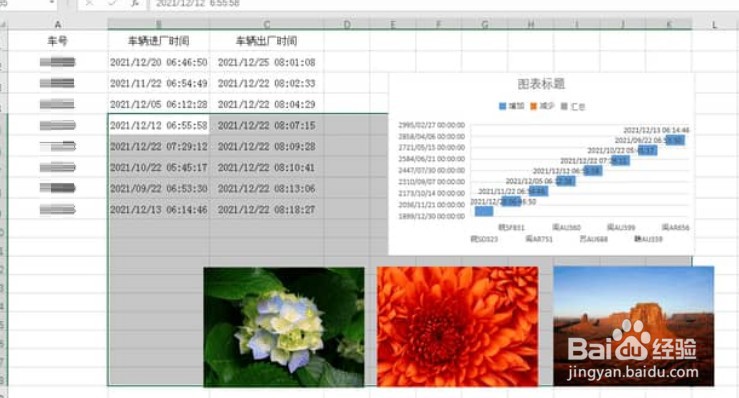Select cell 2021/12/05 06:12:28

(x=159, y=104)
